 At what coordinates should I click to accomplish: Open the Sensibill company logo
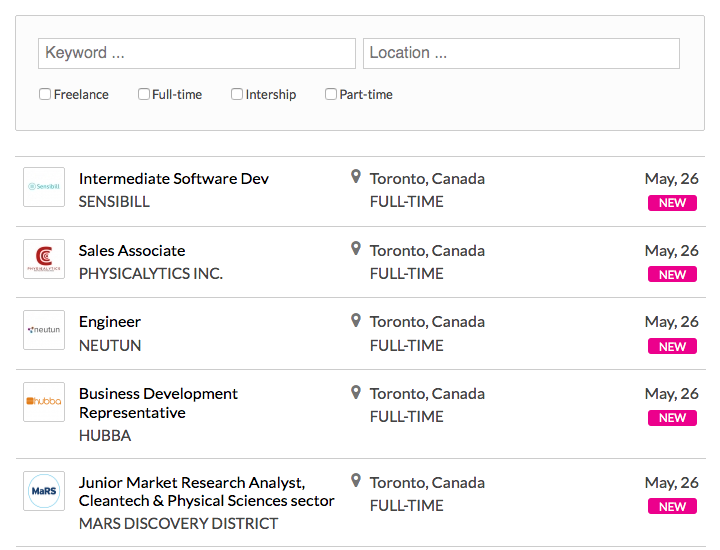pyautogui.click(x=44, y=187)
